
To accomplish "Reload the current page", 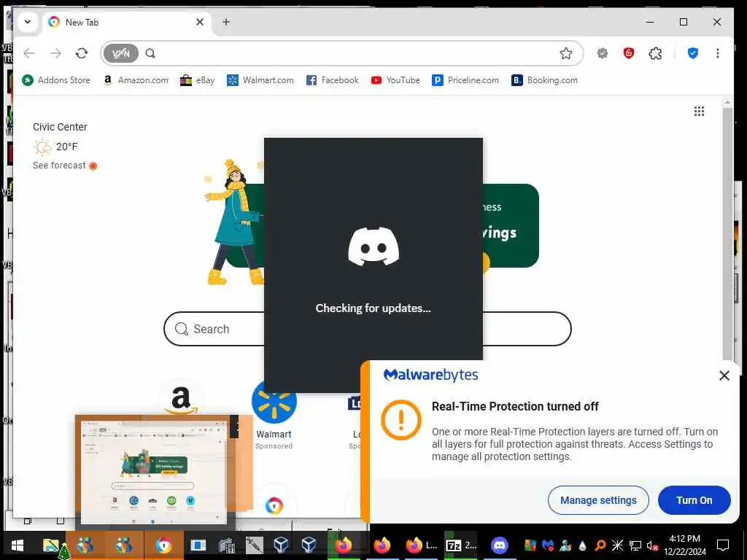I will (82, 53).
